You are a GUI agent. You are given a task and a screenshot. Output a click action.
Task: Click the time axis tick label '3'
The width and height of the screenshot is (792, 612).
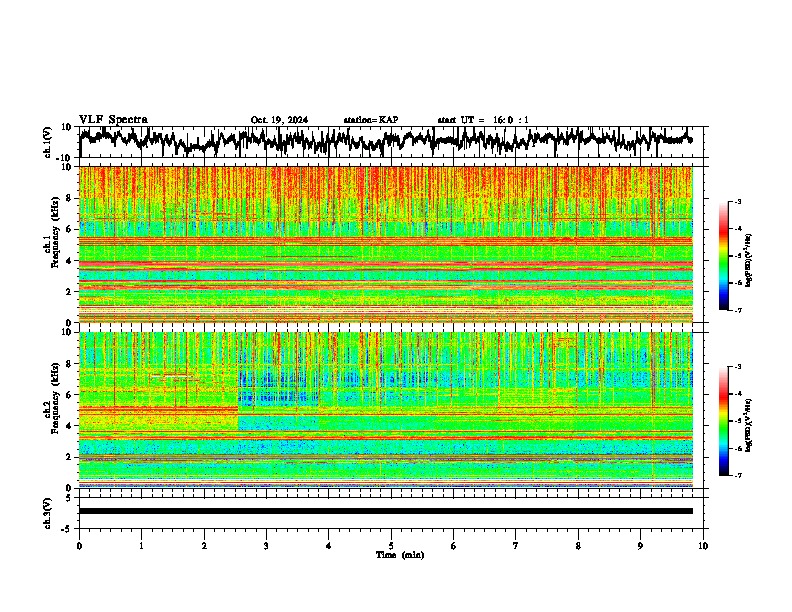(266, 546)
